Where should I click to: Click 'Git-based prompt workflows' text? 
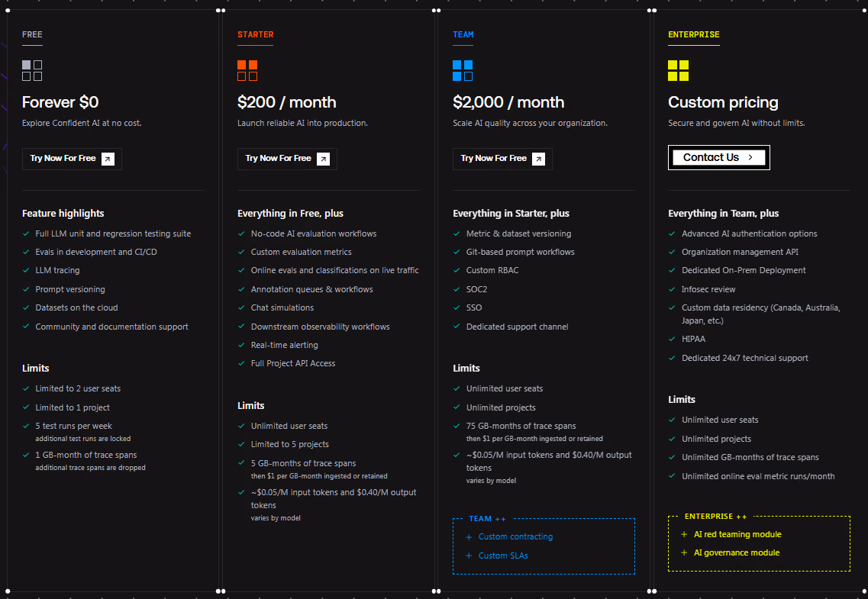click(x=521, y=253)
